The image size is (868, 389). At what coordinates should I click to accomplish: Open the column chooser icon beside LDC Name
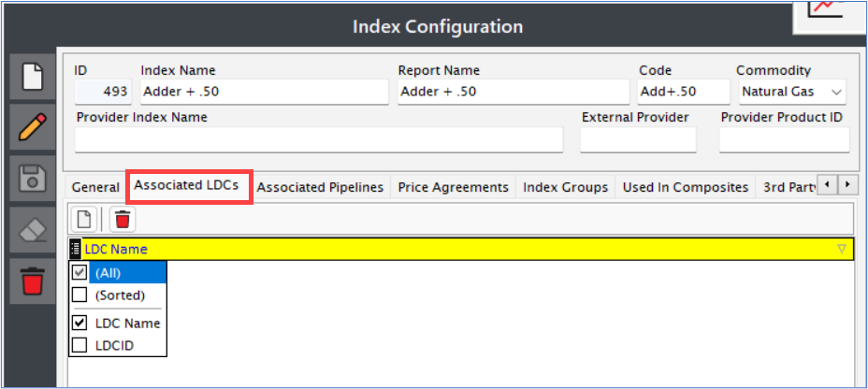pos(75,249)
